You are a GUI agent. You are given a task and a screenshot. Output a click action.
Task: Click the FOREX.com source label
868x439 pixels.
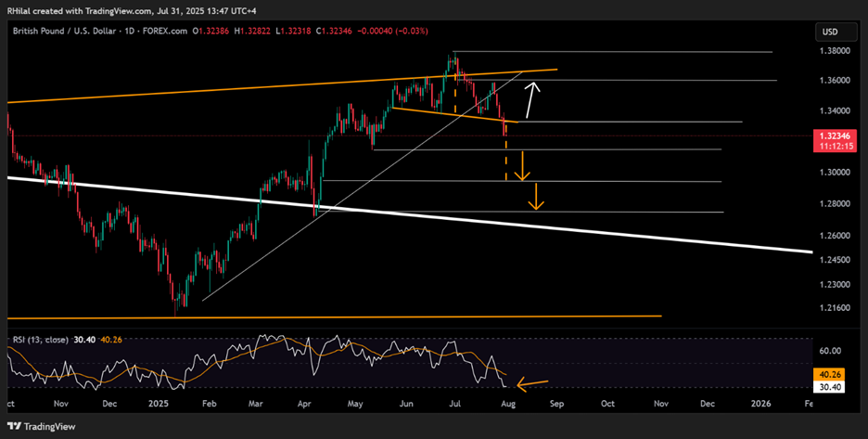(x=168, y=32)
